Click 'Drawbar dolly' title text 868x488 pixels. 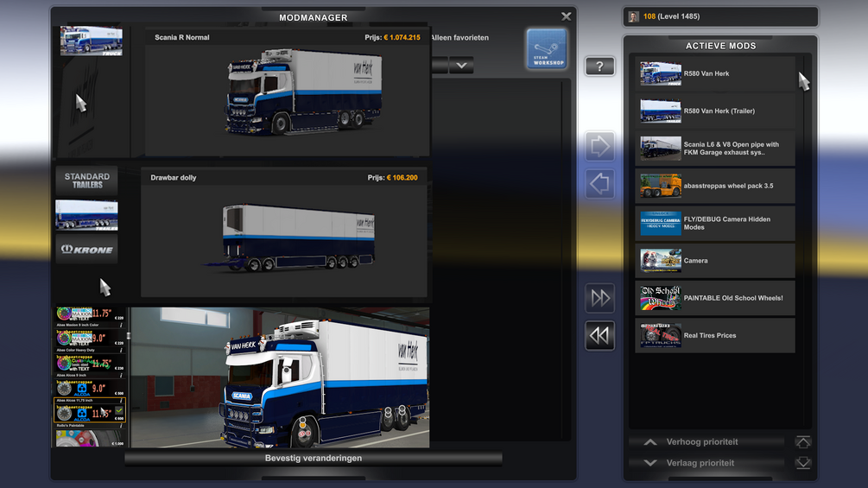174,178
